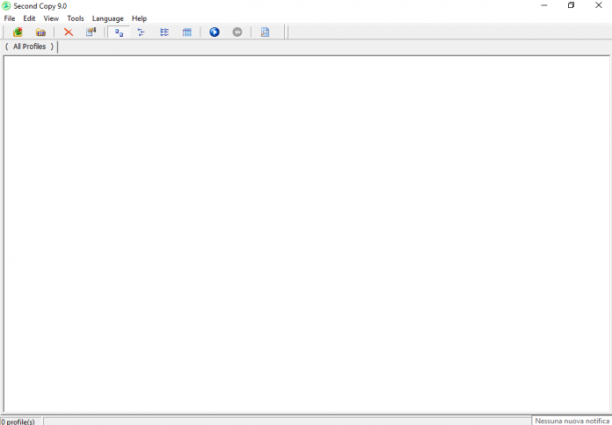Switch to large icons view
This screenshot has height=425, width=612.
[119, 32]
